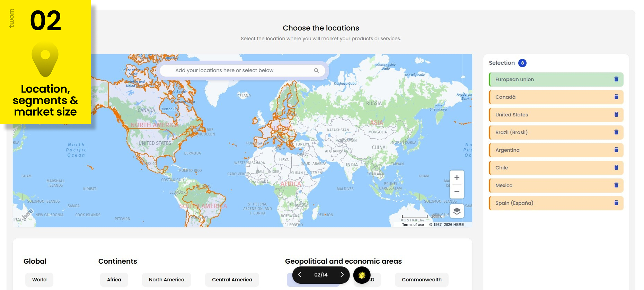The height and width of the screenshot is (290, 644).
Task: Remove Argentina with the trash icon
Action: coord(616,150)
